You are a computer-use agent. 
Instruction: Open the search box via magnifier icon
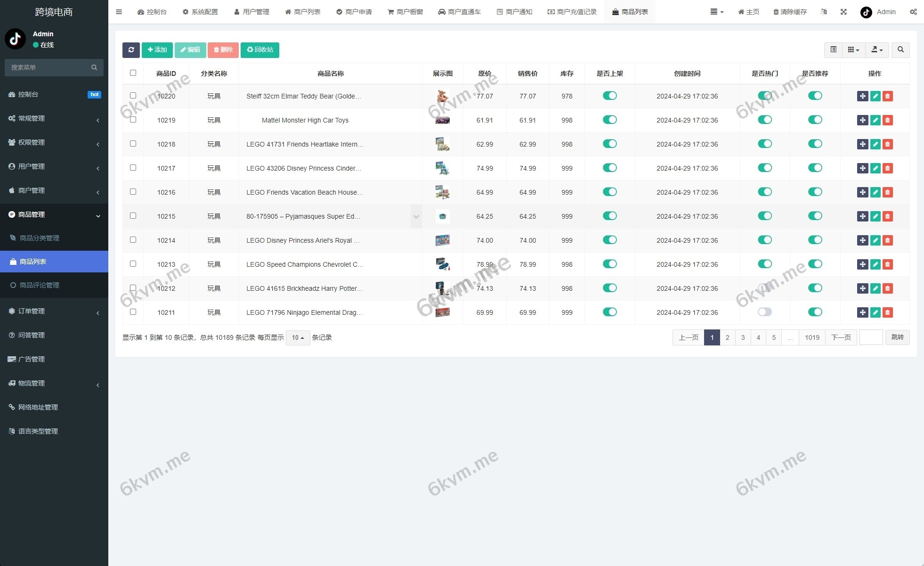[x=900, y=50]
